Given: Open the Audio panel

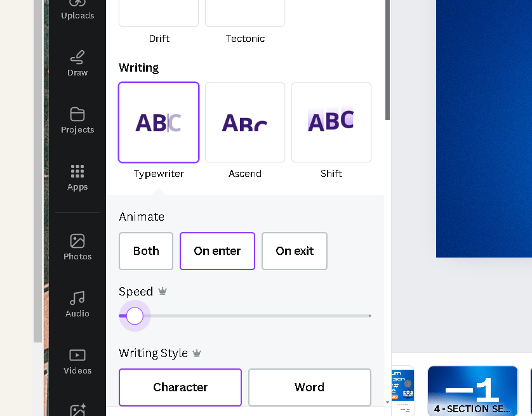Looking at the screenshot, I should (x=77, y=304).
